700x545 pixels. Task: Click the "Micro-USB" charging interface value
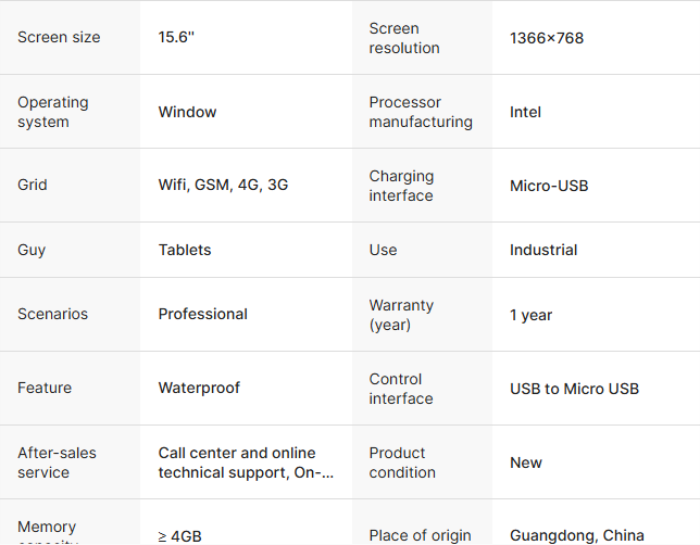[549, 186]
